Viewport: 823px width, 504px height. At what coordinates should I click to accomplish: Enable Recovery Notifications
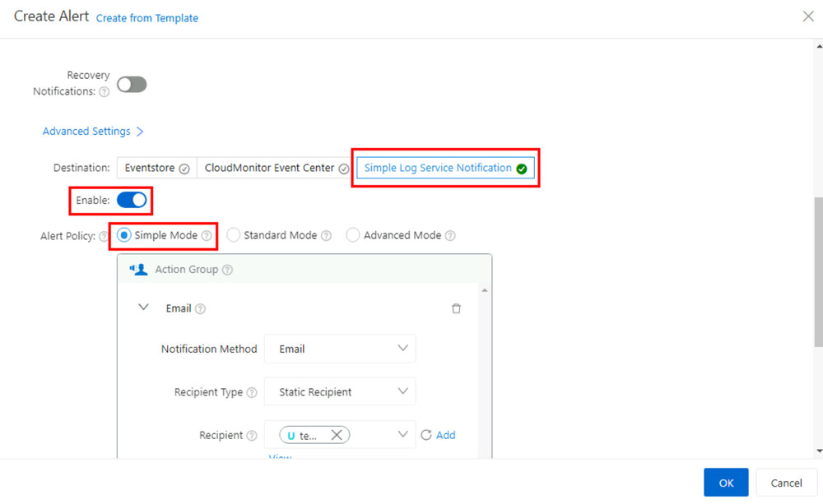point(132,84)
